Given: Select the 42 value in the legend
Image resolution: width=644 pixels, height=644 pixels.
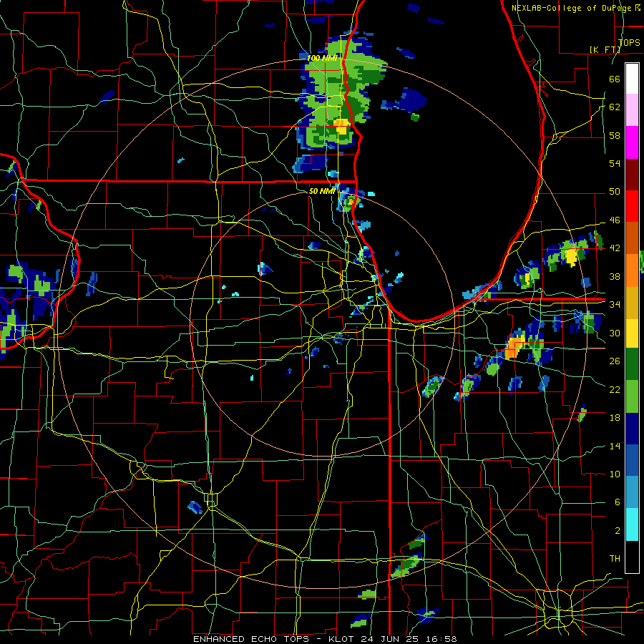Looking at the screenshot, I should [615, 248].
